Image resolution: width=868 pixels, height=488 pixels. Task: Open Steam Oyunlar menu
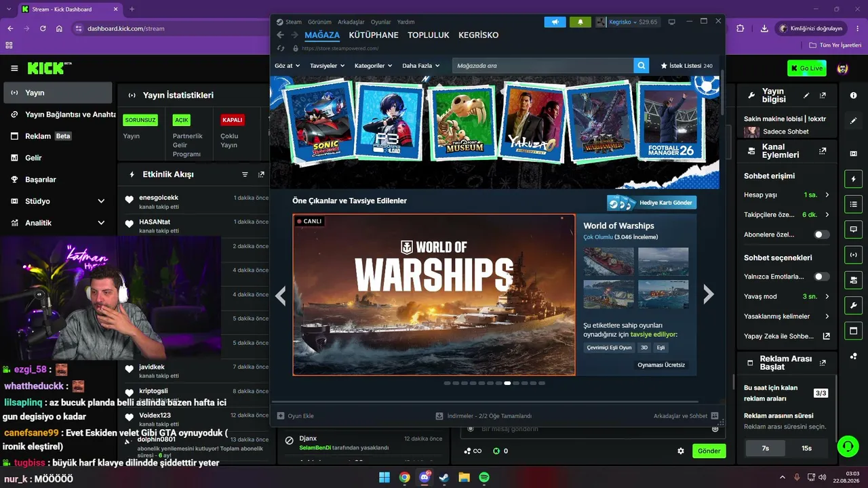(x=381, y=22)
